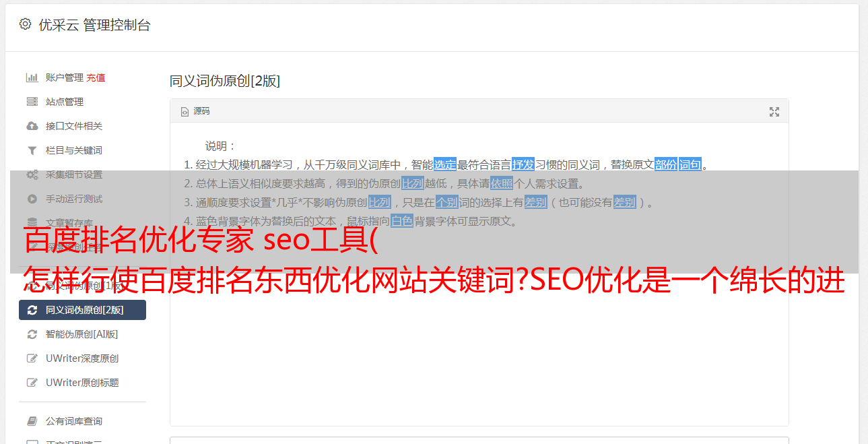Image resolution: width=868 pixels, height=444 pixels.
Task: Open 账户管理 bar chart icon
Action: pyautogui.click(x=32, y=77)
